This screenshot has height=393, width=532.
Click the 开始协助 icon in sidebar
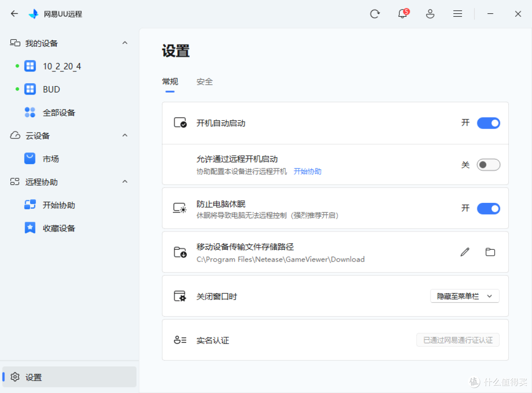coord(30,205)
